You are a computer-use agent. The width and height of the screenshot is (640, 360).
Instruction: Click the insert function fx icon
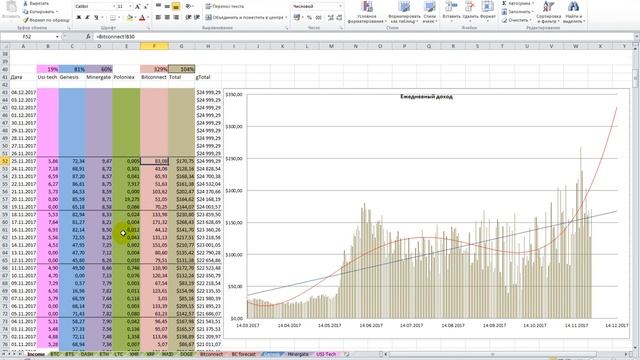[88, 36]
